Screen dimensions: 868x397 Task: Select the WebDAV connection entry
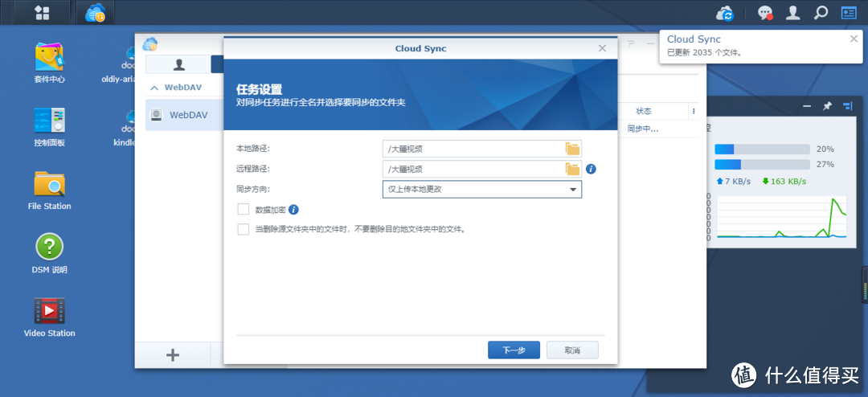(x=184, y=115)
